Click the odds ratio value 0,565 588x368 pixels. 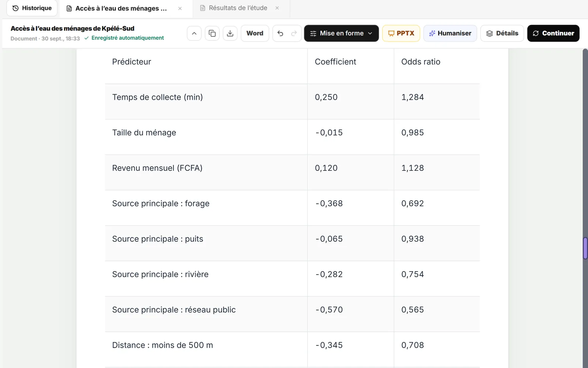(x=413, y=310)
